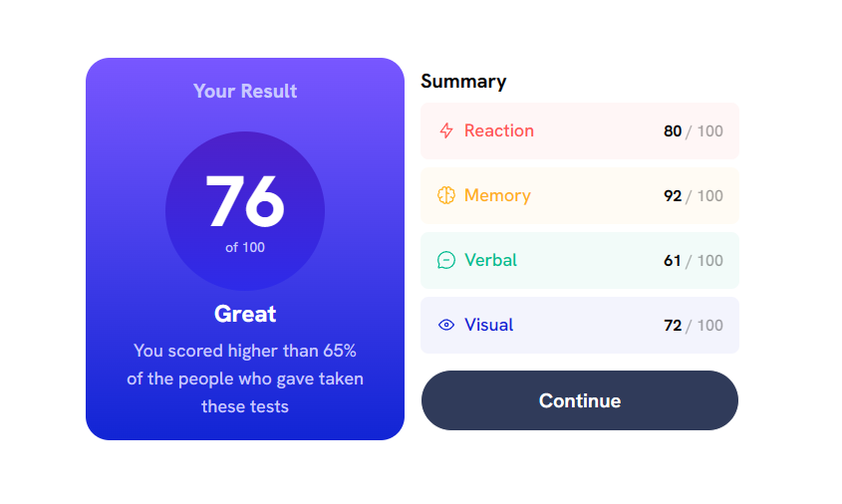The image size is (842, 504).
Task: Click the Verbal score 61 / 100
Action: 694,261
